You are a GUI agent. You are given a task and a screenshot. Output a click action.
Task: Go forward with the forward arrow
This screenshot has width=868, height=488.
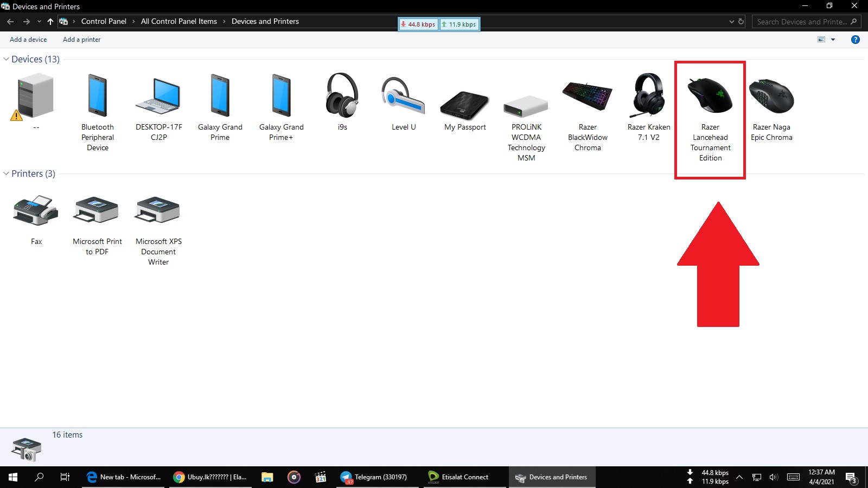26,22
